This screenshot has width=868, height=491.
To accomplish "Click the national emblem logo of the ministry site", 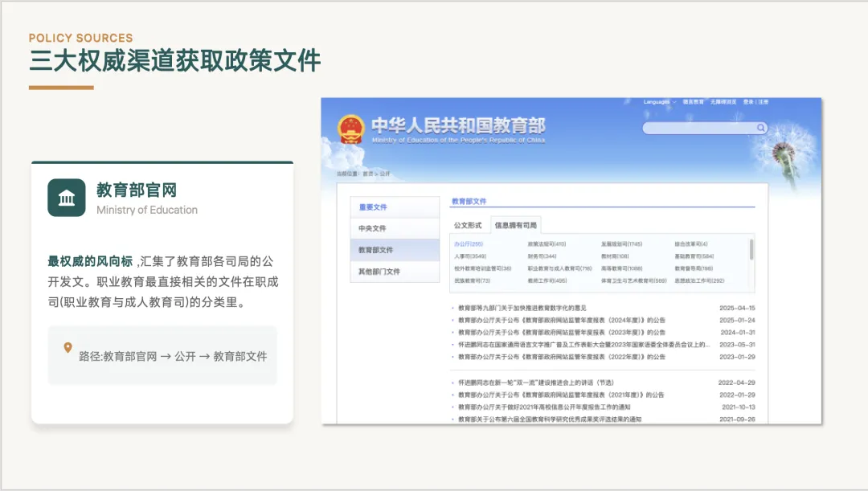I will pos(351,129).
